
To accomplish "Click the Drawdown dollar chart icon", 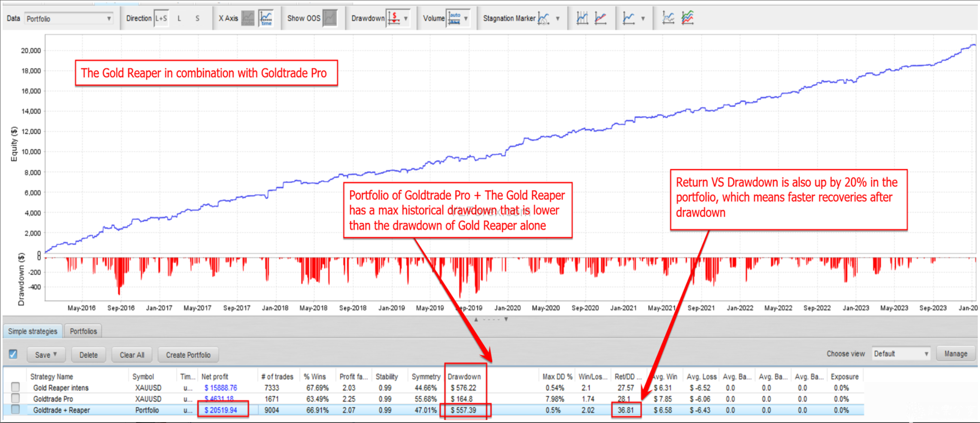I will 394,18.
